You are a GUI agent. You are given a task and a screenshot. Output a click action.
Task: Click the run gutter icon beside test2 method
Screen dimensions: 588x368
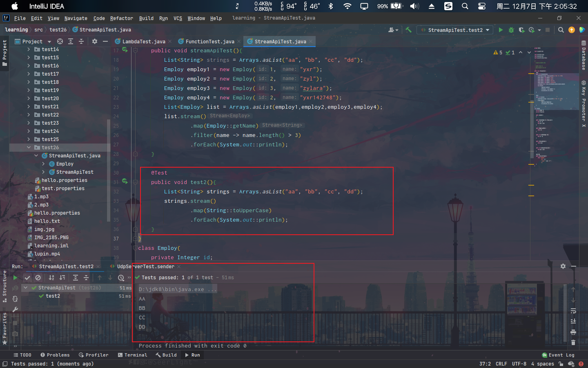click(x=125, y=182)
